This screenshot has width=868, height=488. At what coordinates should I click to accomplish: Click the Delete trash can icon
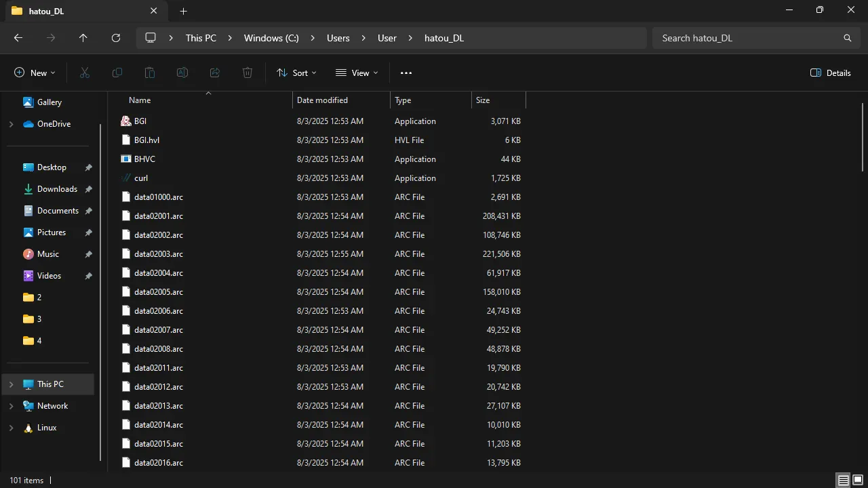(x=248, y=73)
